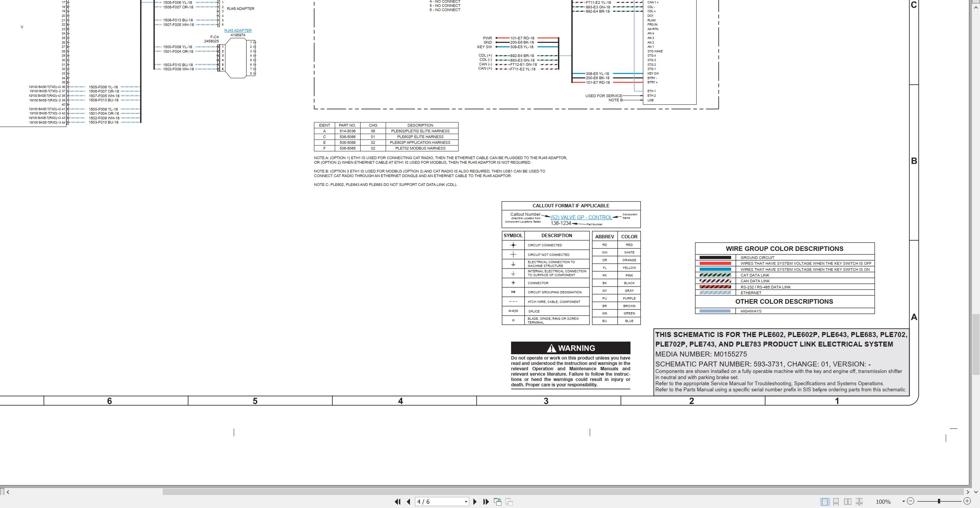
Task: Click the previous view icon
Action: 498,501
